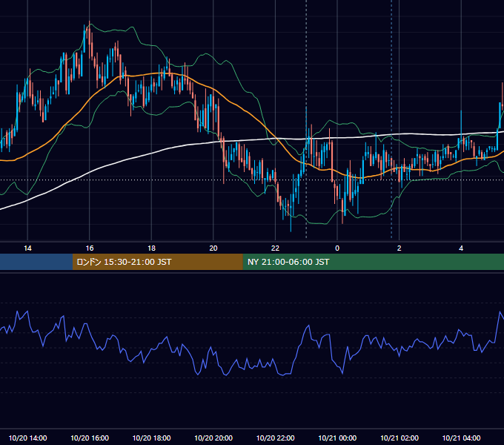This screenshot has width=504, height=445.
Task: Click the 10/20 22:00 time label
Action: [275, 438]
